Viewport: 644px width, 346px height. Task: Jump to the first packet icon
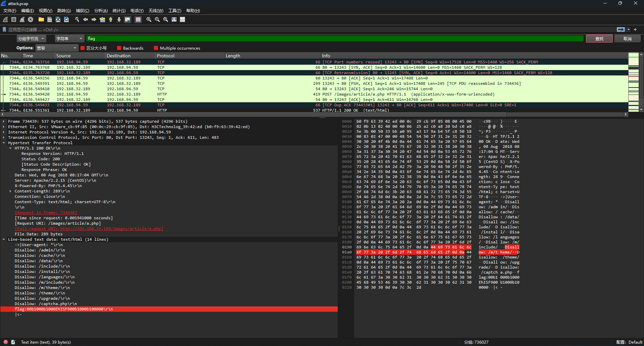click(111, 19)
